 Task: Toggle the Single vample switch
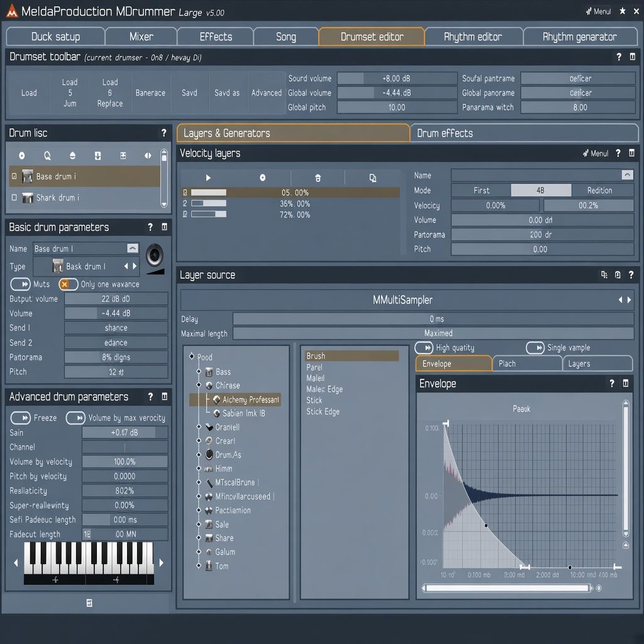click(x=535, y=348)
